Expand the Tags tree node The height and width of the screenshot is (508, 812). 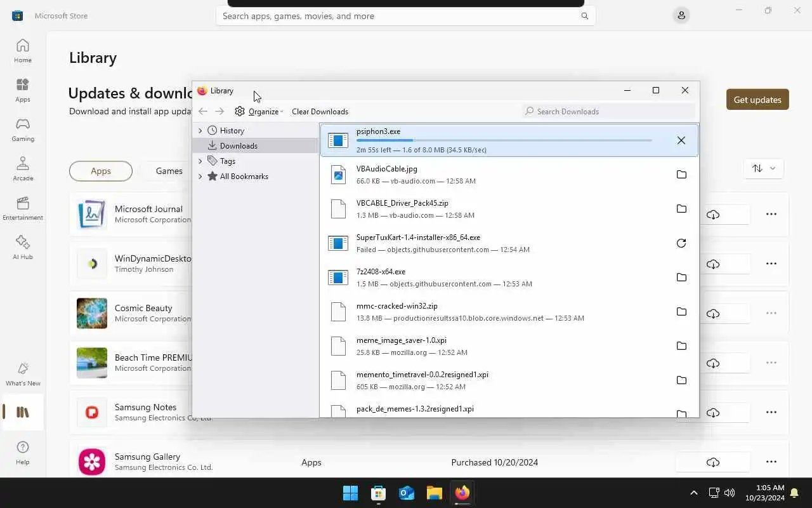coord(200,161)
